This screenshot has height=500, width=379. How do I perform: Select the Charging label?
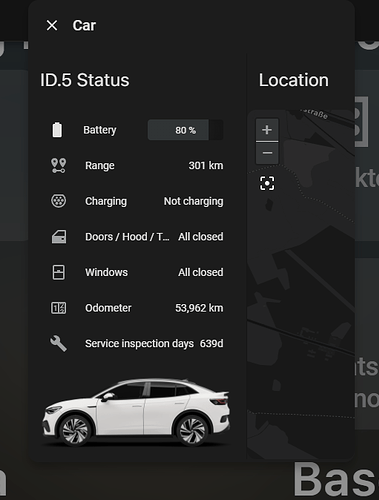106,201
